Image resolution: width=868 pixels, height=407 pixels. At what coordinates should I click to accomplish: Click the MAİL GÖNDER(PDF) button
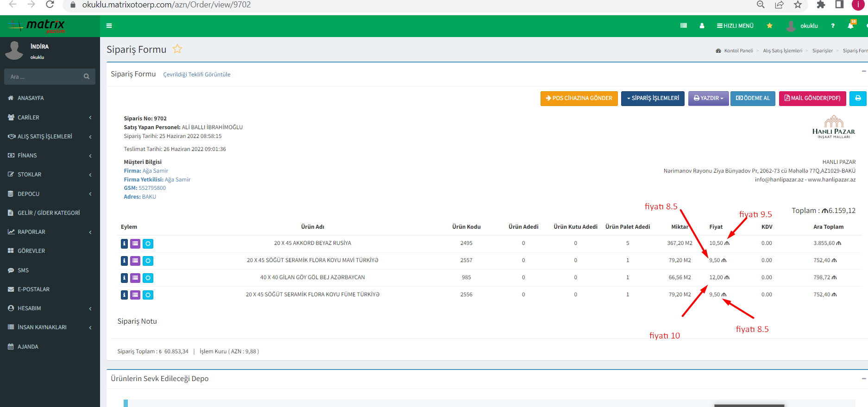(x=812, y=98)
